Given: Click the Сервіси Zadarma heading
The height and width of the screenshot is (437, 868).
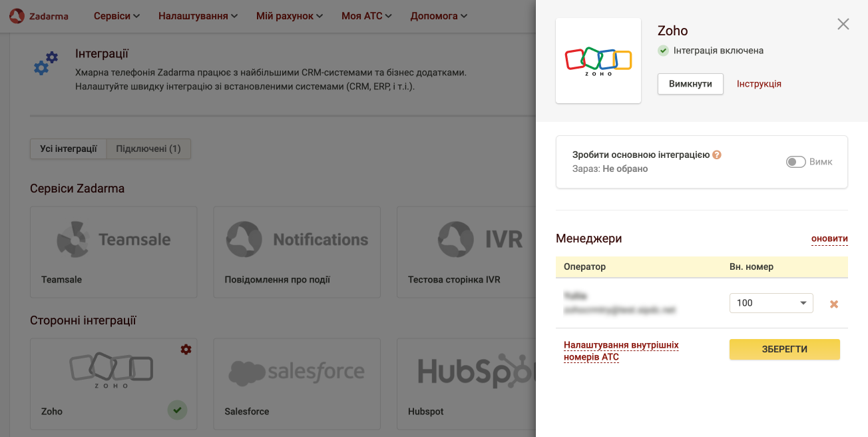Looking at the screenshot, I should coord(77,189).
